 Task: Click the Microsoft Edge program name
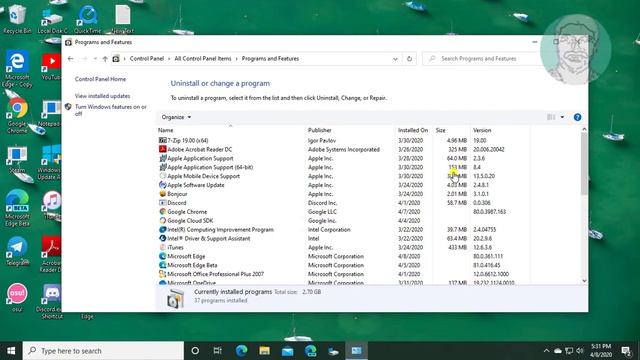(186, 256)
